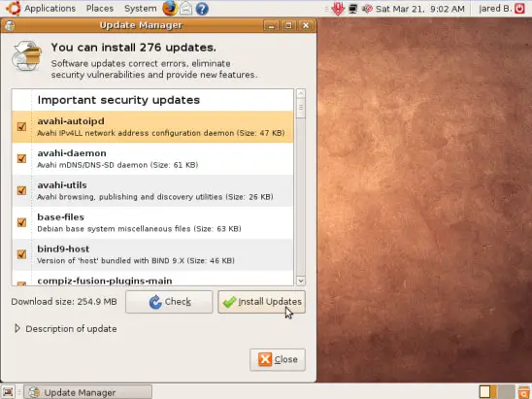Image resolution: width=532 pixels, height=399 pixels.
Task: Select the avahi-autoipd package name
Action: [71, 121]
